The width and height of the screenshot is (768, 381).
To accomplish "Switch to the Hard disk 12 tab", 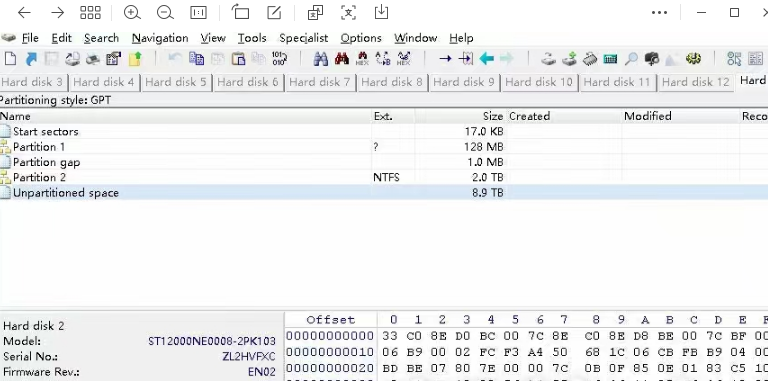I will pyautogui.click(x=696, y=82).
